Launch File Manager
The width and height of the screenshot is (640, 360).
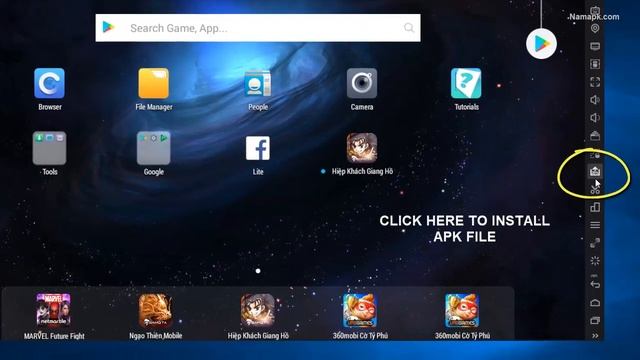click(153, 84)
